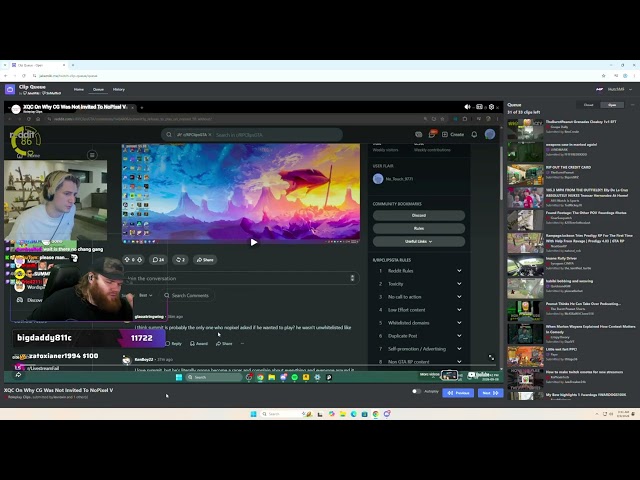Screen dimensions: 640x480
Task: Click the gear icon atop the video
Action: click(491, 107)
